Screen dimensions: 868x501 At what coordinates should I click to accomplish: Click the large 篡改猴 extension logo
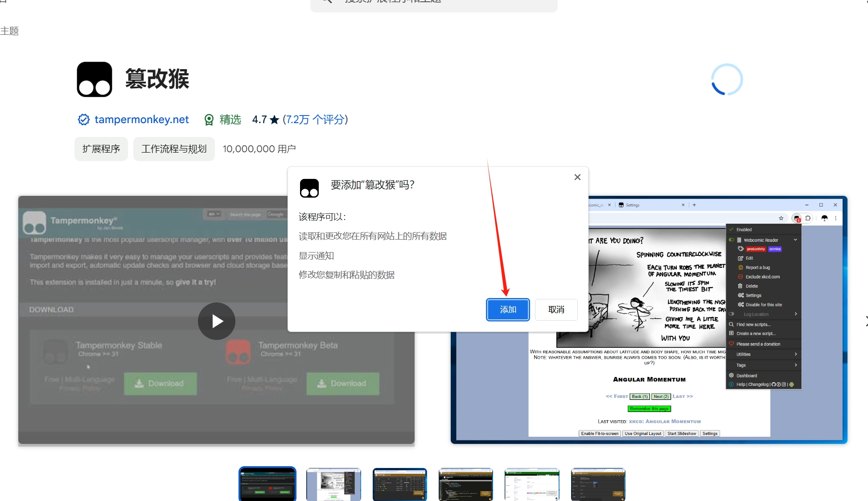[95, 79]
